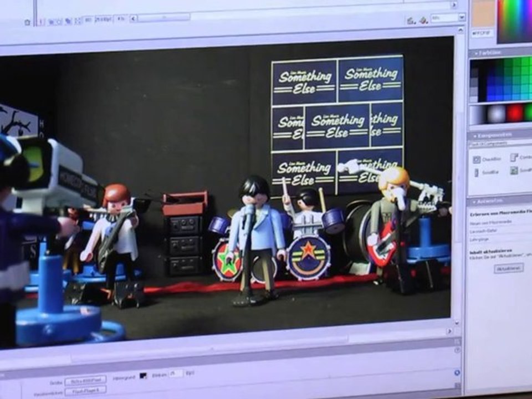This screenshot has width=532, height=399.
Task: Select the white radial gradient swatch
Action: 496,114
